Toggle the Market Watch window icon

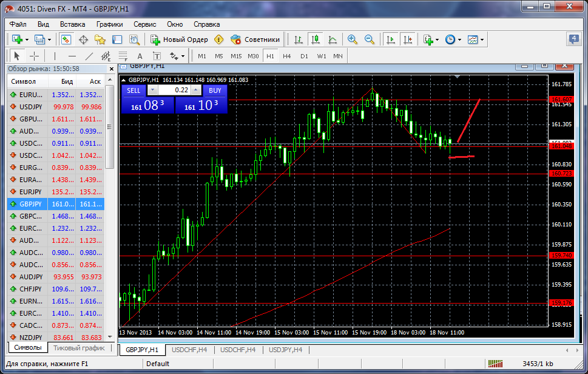click(x=66, y=39)
